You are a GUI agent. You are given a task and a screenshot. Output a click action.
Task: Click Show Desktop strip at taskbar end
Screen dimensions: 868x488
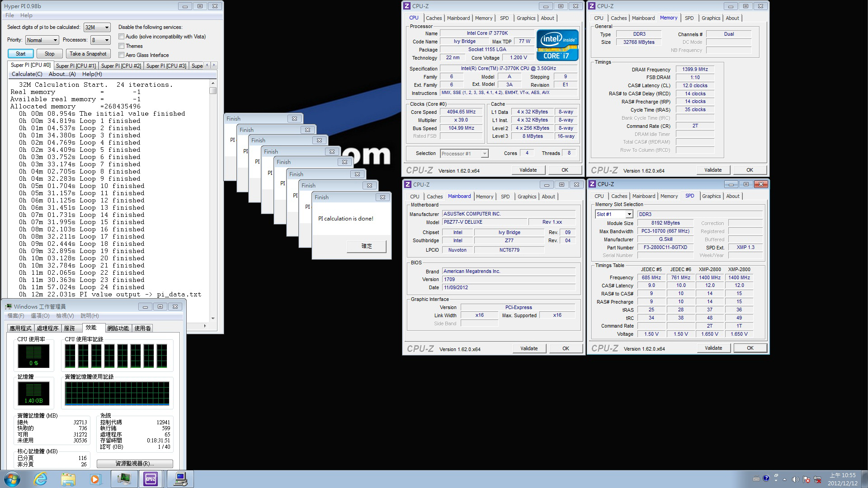(x=865, y=479)
